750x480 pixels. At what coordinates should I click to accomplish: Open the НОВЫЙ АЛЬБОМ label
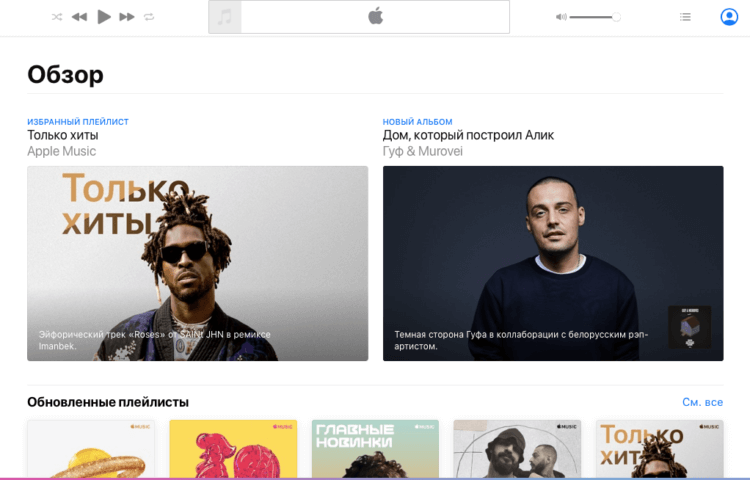click(418, 122)
